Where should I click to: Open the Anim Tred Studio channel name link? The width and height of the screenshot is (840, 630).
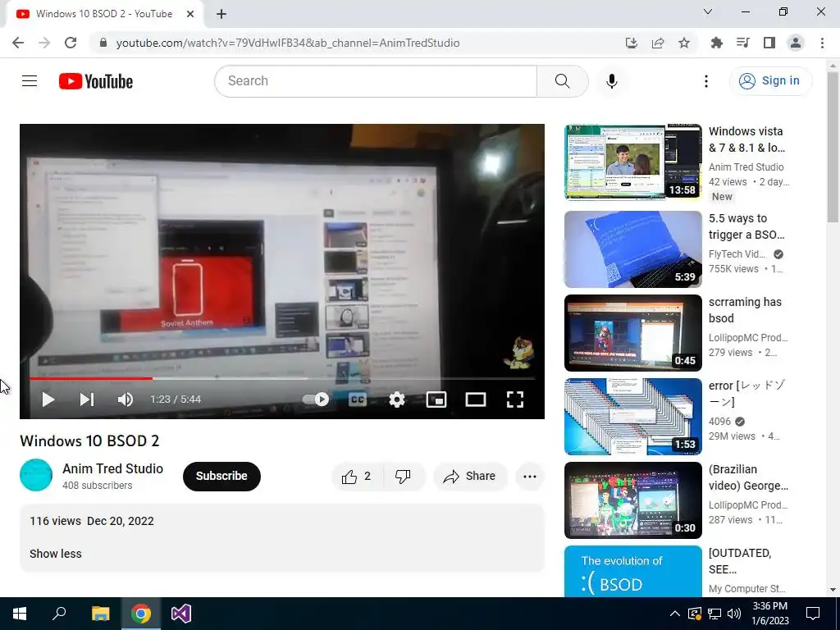tap(112, 468)
